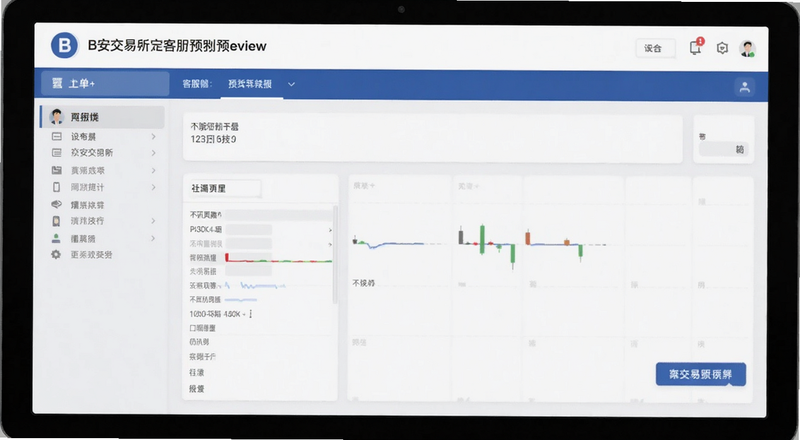Click the orange candlestick in the third chart
The image size is (800, 440).
point(528,238)
